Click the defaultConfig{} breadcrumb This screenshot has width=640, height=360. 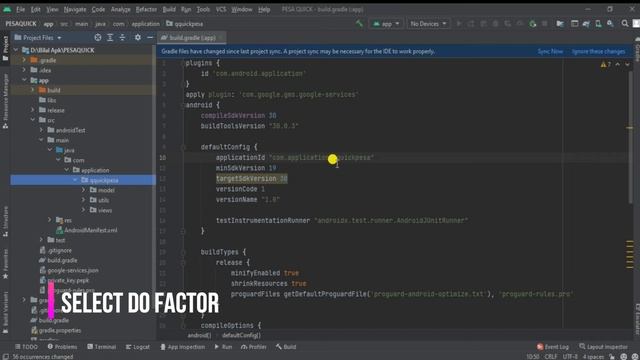241,336
